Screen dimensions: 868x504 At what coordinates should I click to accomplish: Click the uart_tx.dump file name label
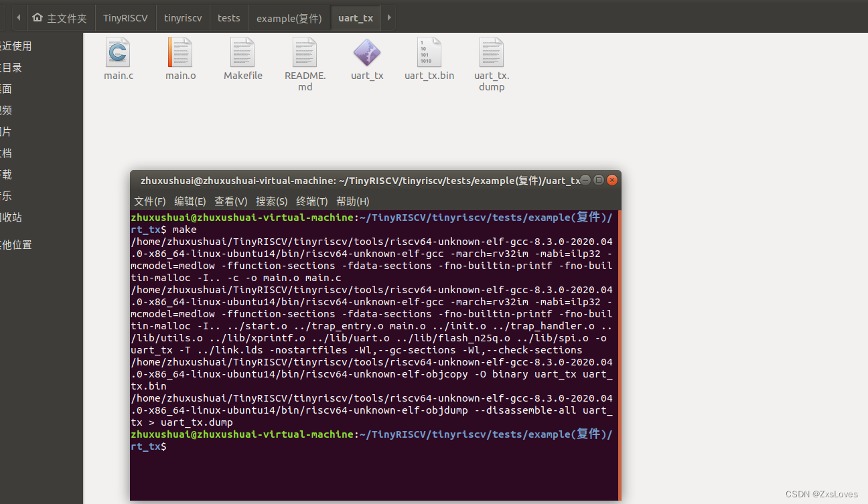(x=492, y=81)
